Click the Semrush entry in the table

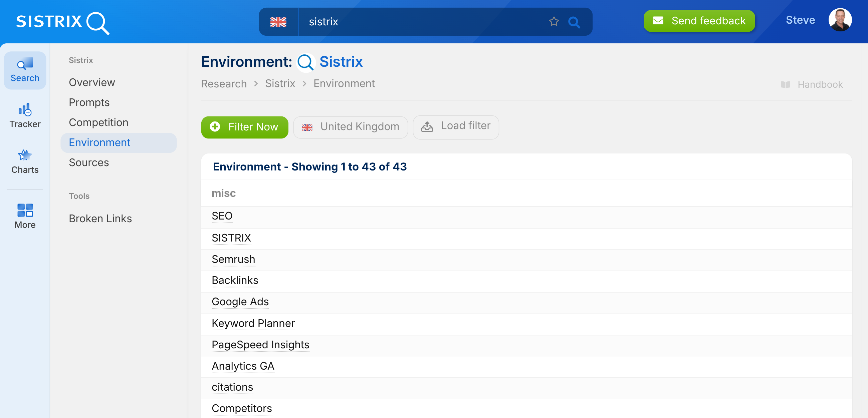[x=233, y=259]
